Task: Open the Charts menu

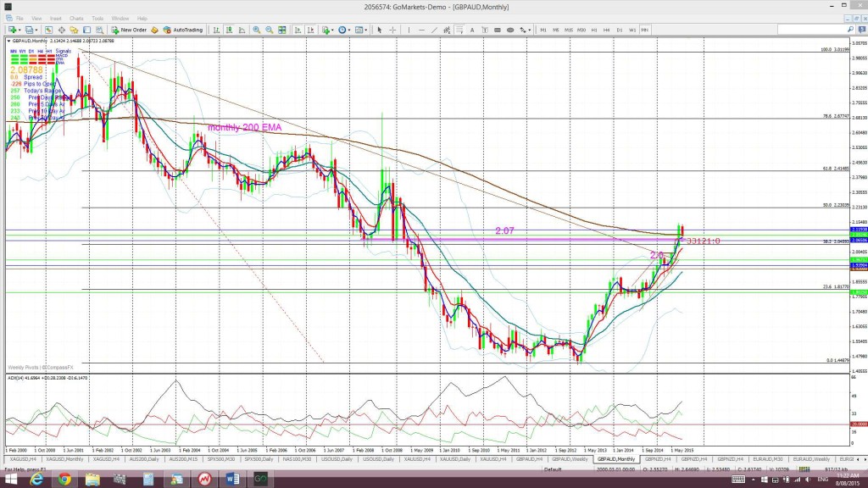Action: 76,19
